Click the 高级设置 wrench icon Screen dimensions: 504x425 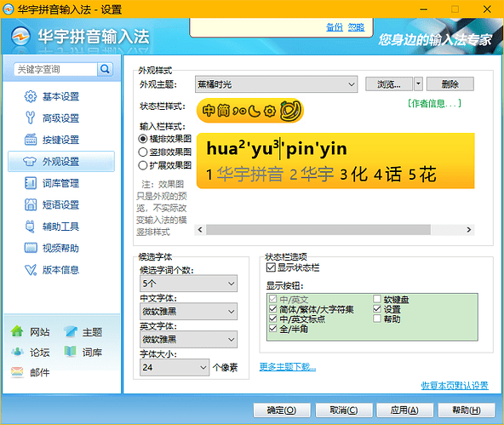(31, 118)
